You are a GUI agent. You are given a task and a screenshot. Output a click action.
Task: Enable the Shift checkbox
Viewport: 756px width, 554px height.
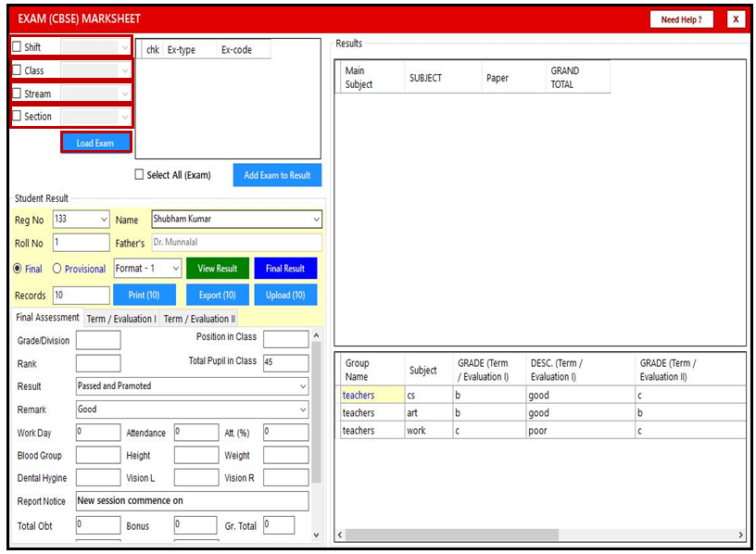[x=18, y=47]
